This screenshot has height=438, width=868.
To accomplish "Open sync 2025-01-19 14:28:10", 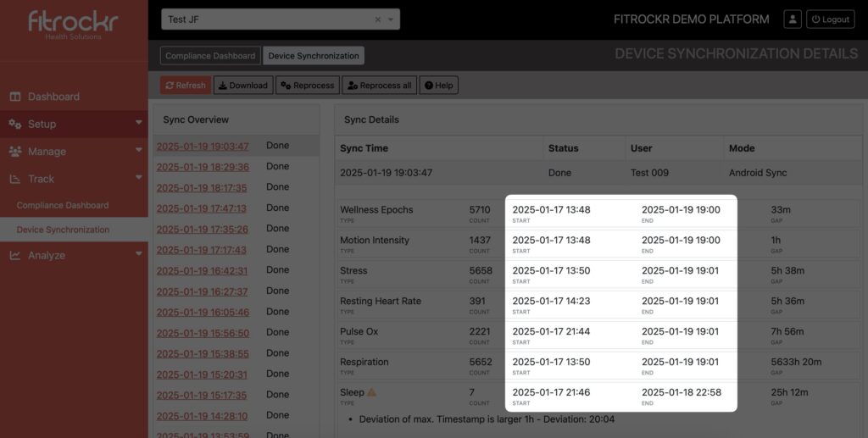I will click(x=202, y=416).
